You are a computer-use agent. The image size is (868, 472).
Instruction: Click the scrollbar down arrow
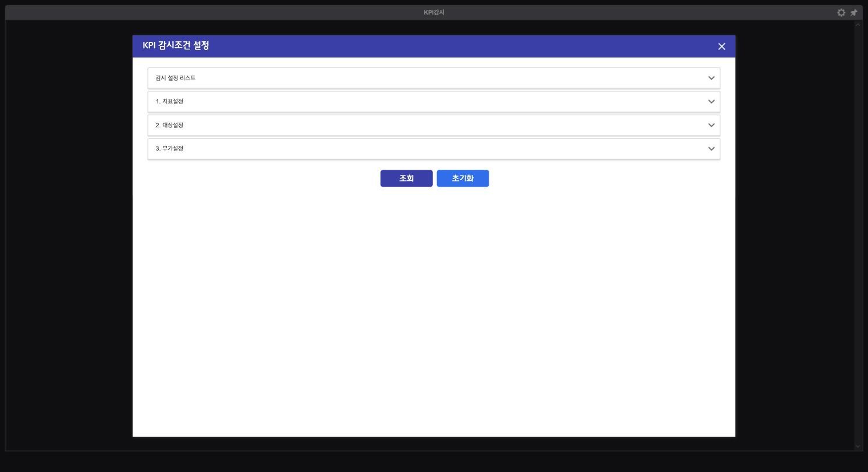pos(858,446)
